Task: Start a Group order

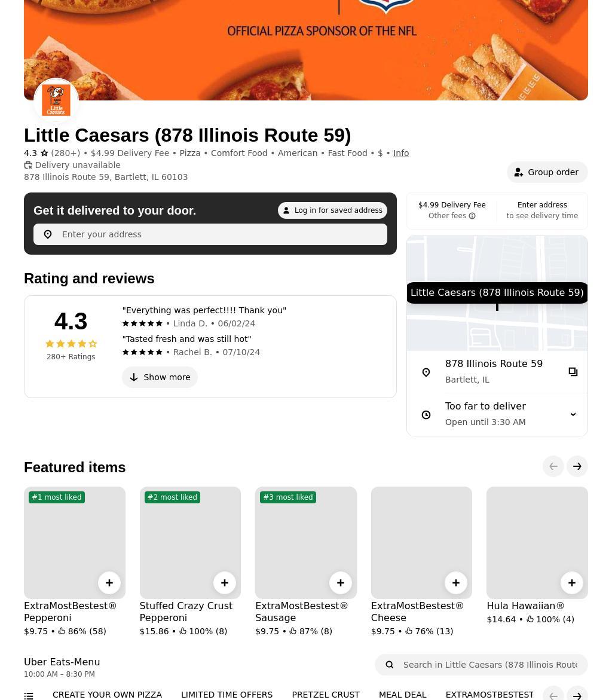Action: tap(547, 172)
